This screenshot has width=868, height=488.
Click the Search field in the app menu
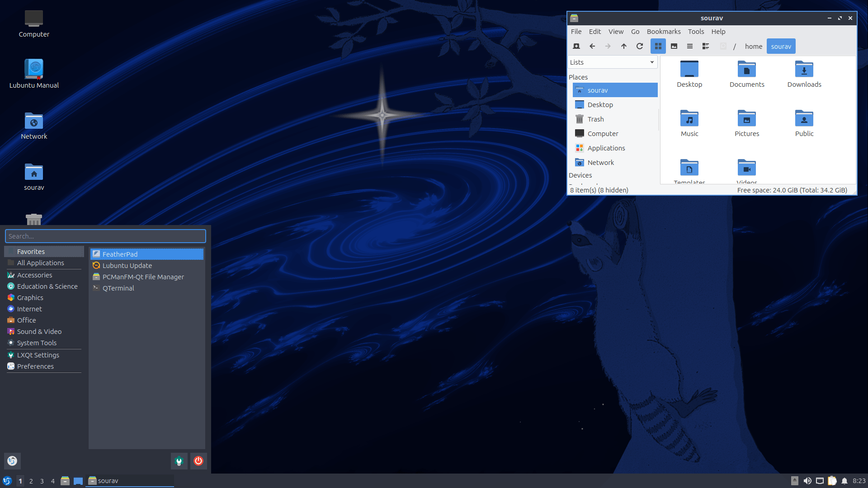coord(105,236)
